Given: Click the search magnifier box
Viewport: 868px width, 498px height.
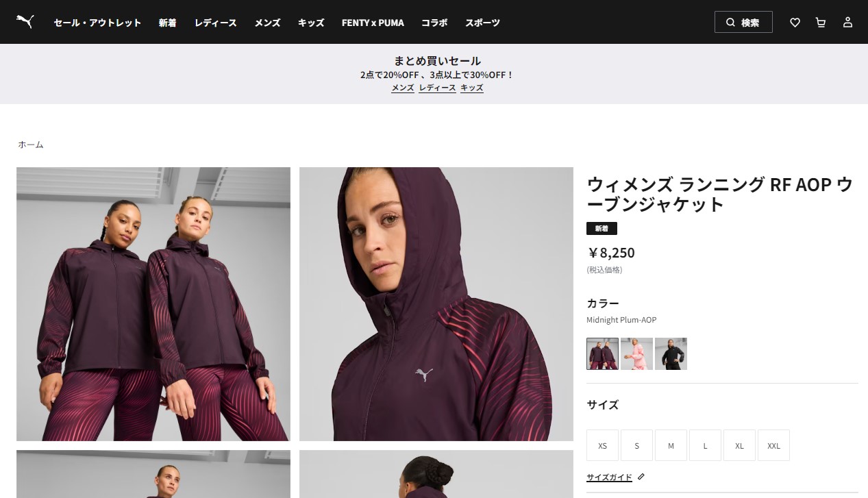Looking at the screenshot, I should point(743,22).
